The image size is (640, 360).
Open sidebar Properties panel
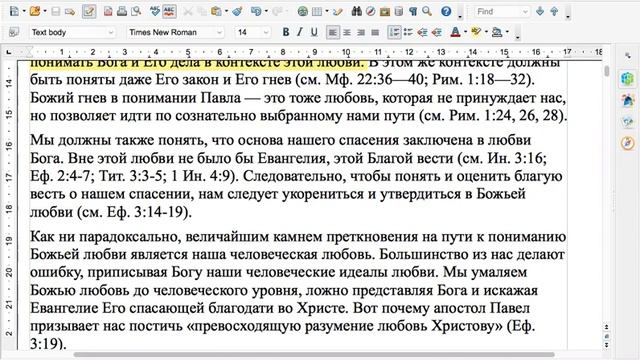tap(628, 78)
